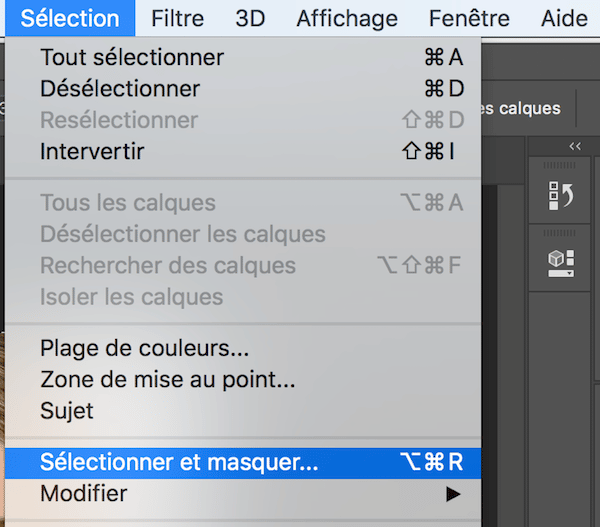Expand panels with the double-chevron arrows
600x527 pixels.
point(574,146)
